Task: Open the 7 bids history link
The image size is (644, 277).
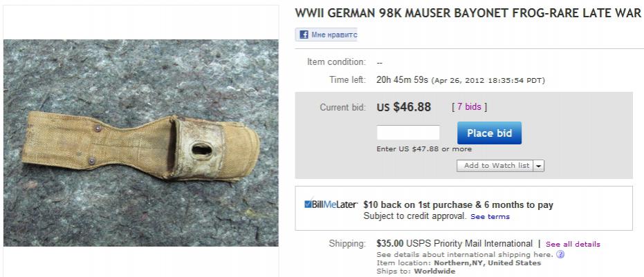Action: pos(469,107)
